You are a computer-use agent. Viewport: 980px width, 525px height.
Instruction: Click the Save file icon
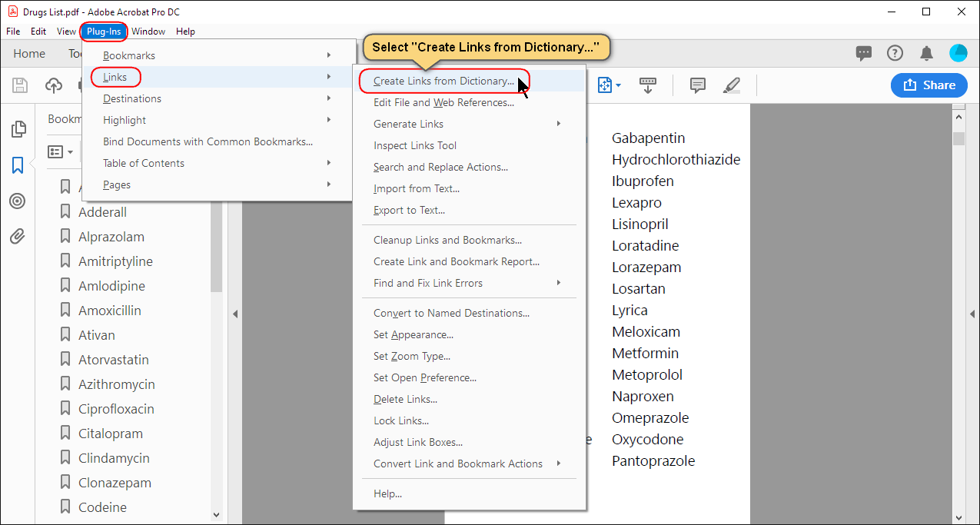(20, 85)
